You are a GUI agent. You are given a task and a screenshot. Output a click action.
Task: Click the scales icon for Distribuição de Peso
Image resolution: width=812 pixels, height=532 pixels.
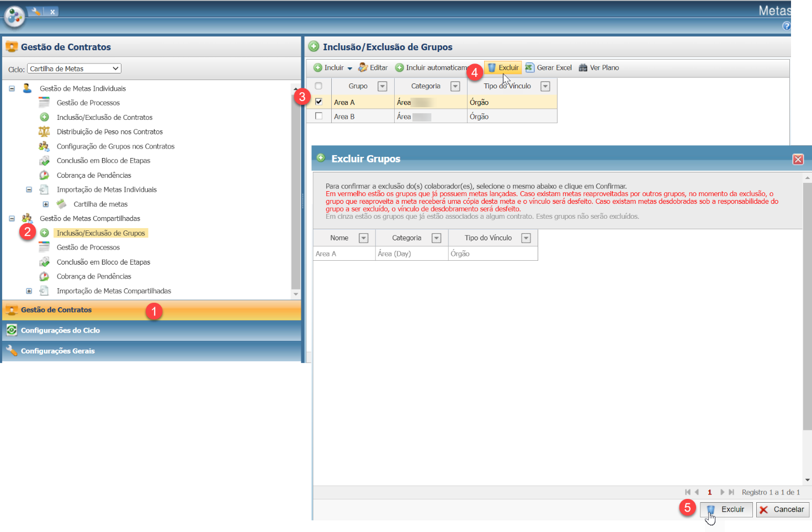coord(44,131)
